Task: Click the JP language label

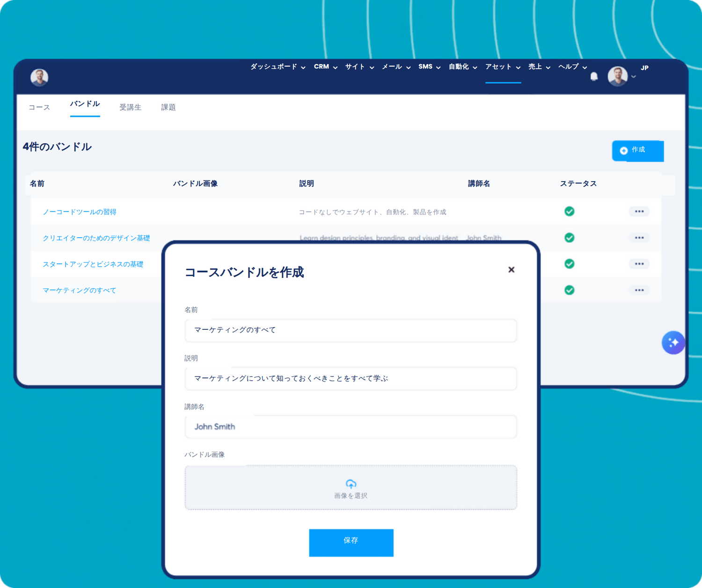Action: pyautogui.click(x=644, y=68)
